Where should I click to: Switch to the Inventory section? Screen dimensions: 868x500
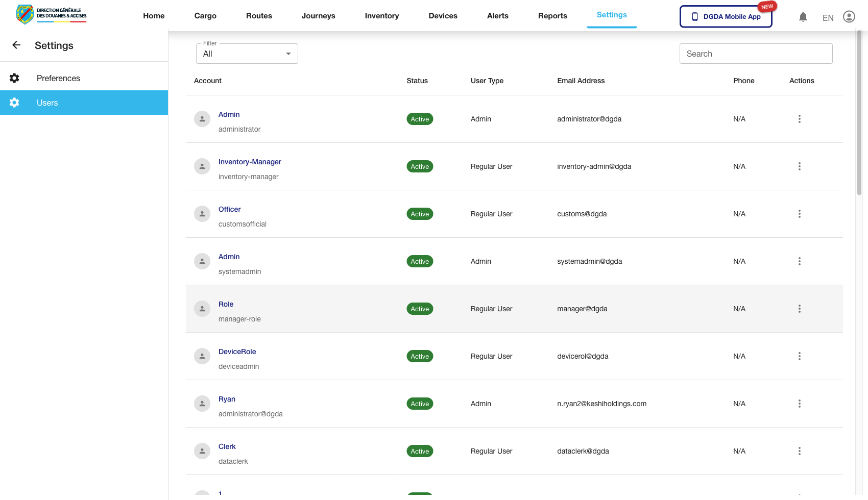[x=381, y=16]
